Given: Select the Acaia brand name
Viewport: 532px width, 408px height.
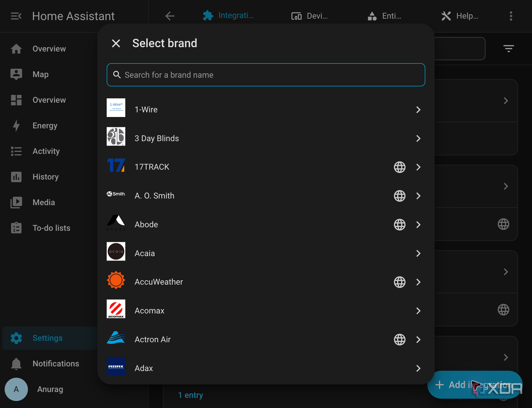Looking at the screenshot, I should point(145,253).
